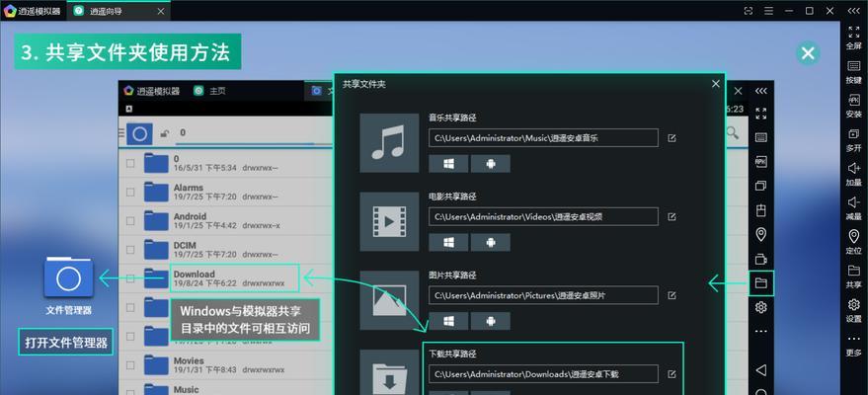Click the 图片共享路径 path field
The image size is (868, 395).
pyautogui.click(x=543, y=295)
